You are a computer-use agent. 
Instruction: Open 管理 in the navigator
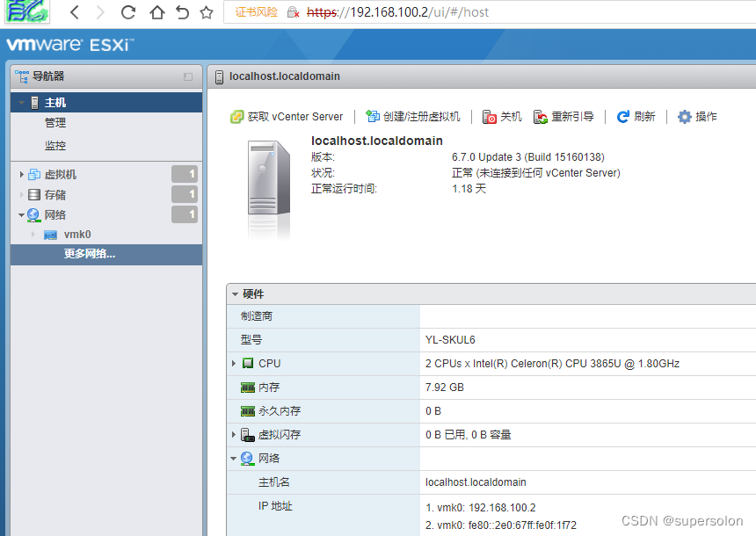click(x=55, y=123)
